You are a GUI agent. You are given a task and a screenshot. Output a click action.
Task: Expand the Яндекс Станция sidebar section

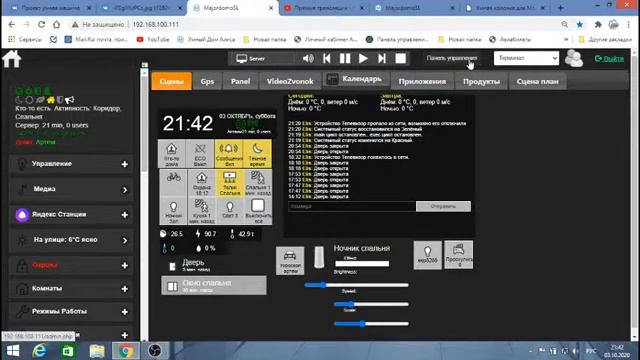coord(71,214)
